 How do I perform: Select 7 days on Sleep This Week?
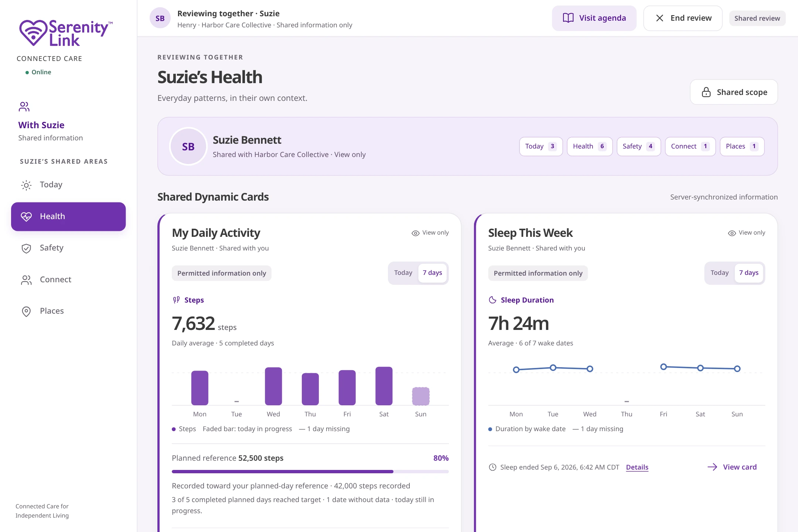[749, 273]
